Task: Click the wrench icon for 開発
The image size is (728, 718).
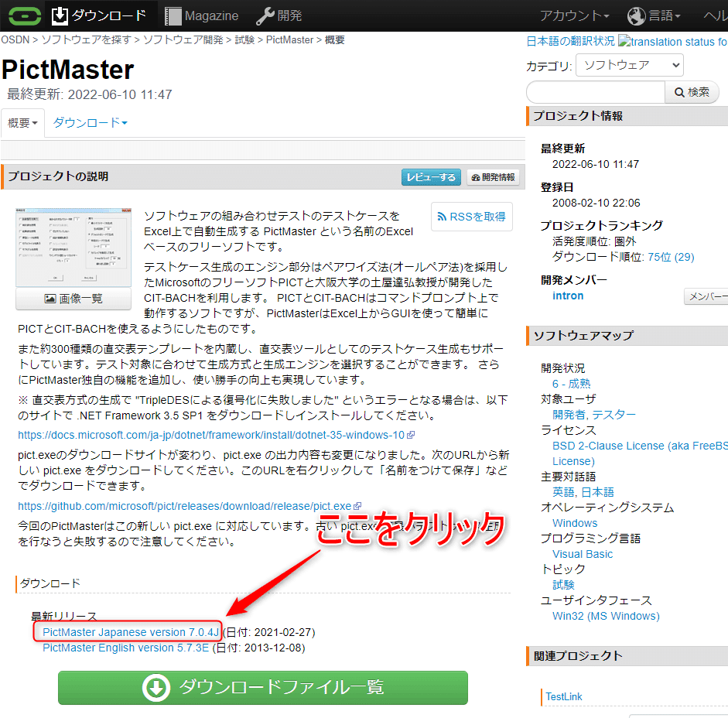Action: coord(265,16)
